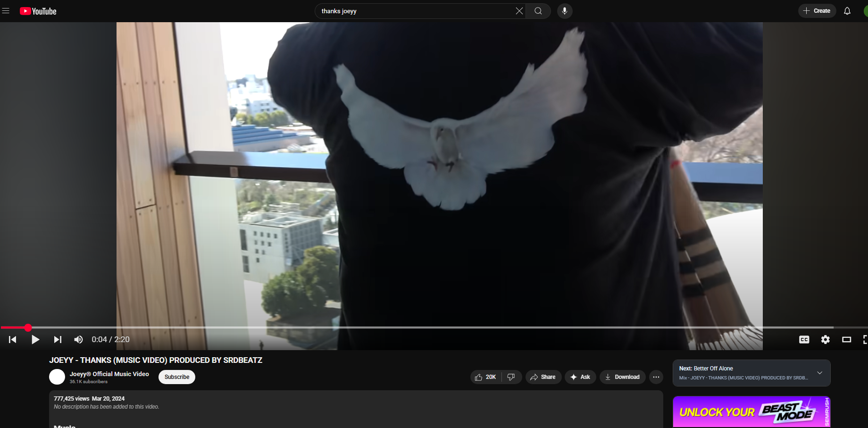Open the hamburger guide menu

[x=6, y=11]
